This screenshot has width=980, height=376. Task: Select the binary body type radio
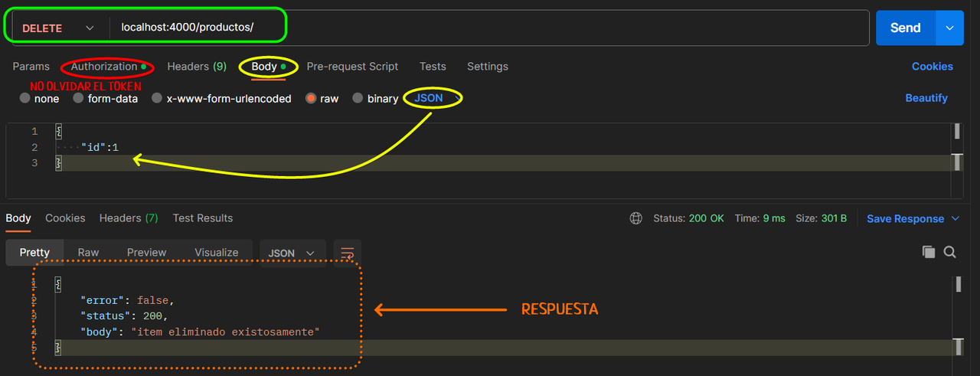(x=357, y=98)
